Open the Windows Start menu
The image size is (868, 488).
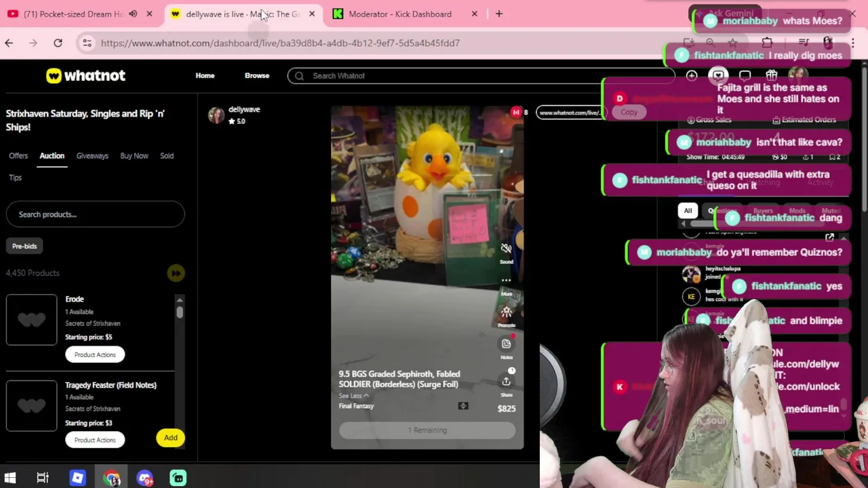tap(10, 478)
